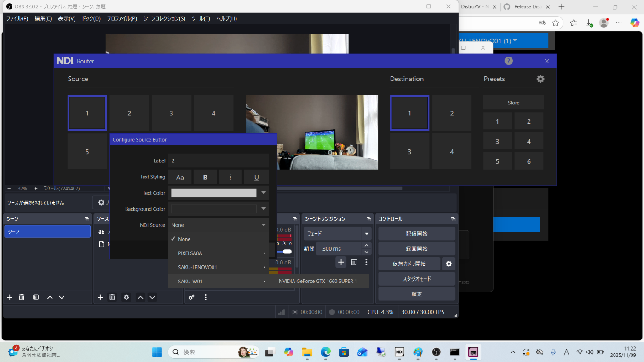Open 設定 in OBS controls
The width and height of the screenshot is (644, 362).
point(417,294)
